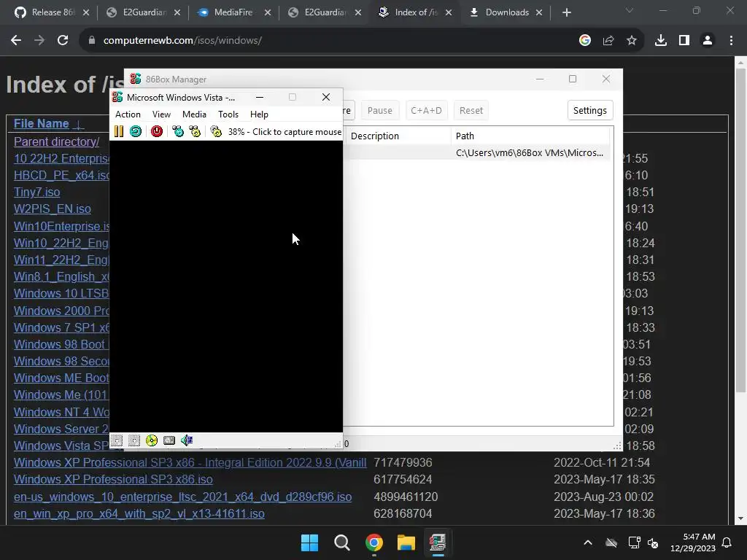747x560 pixels.
Task: Toggle Chrome side panel icon
Action: pyautogui.click(x=684, y=41)
